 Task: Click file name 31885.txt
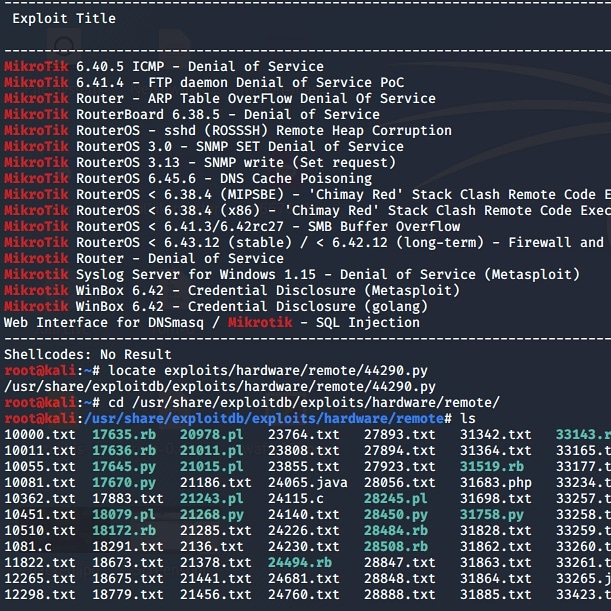pyautogui.click(x=495, y=594)
